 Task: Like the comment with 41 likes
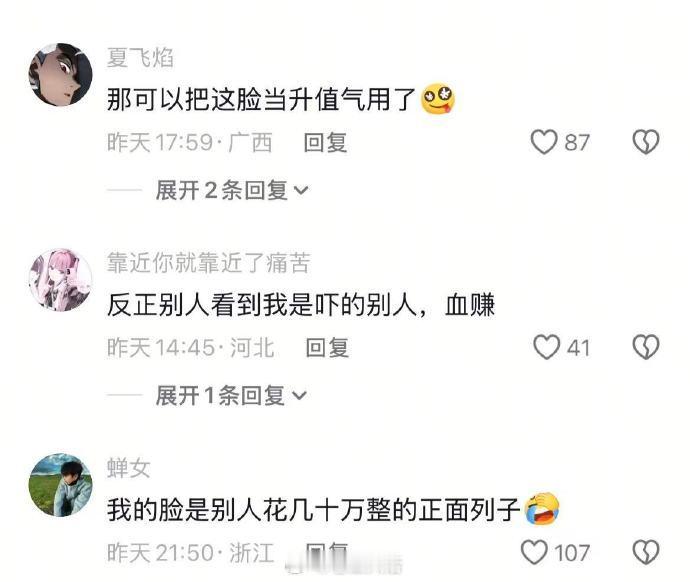coord(547,347)
